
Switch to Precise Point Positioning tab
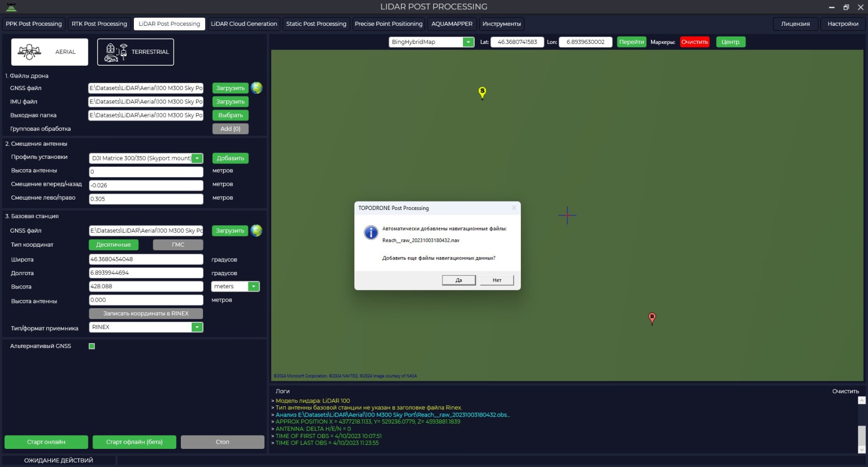point(389,24)
